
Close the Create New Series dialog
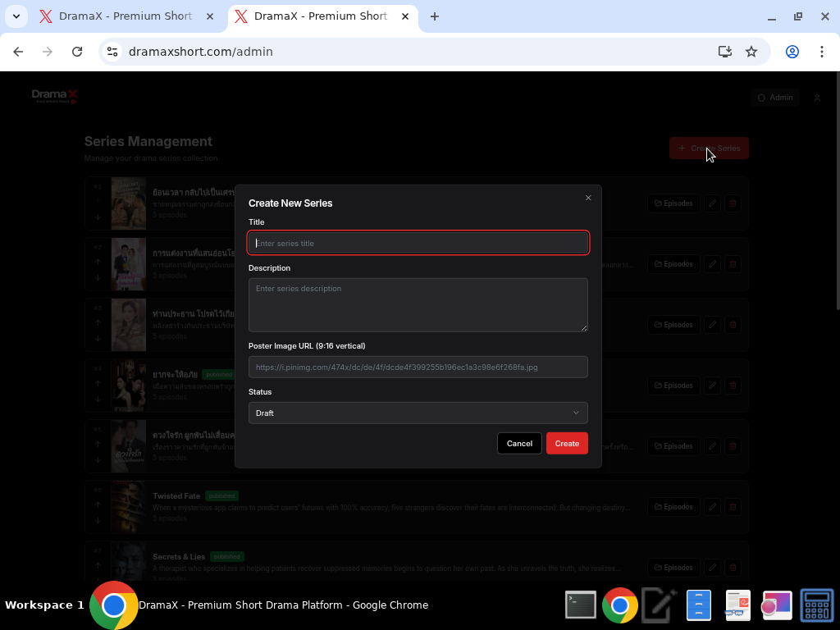[x=588, y=198]
